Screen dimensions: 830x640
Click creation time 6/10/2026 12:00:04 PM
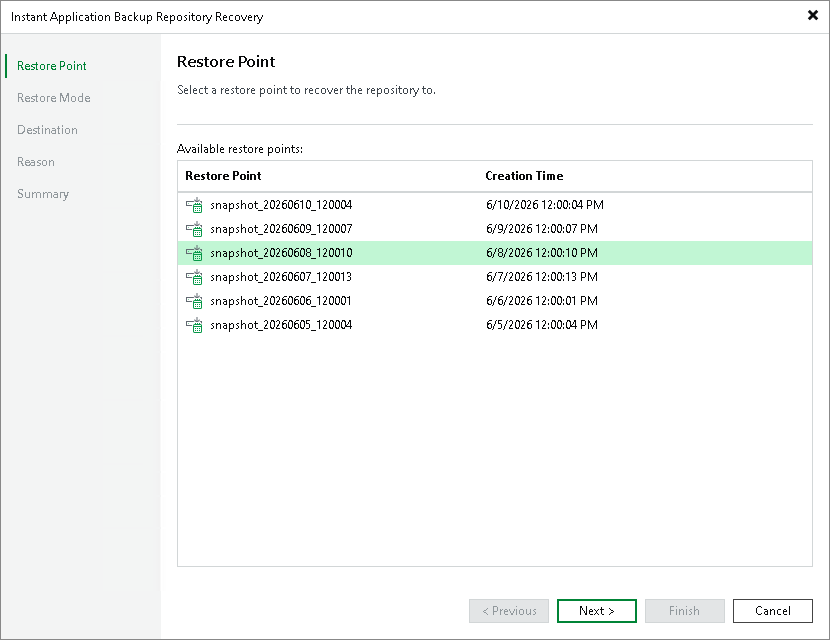545,205
